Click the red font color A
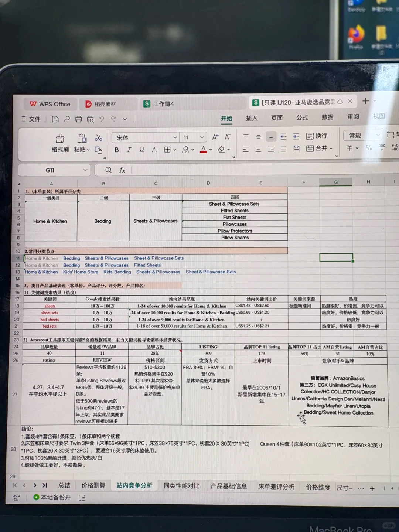Screen dimensions: 399x532 coord(203,150)
